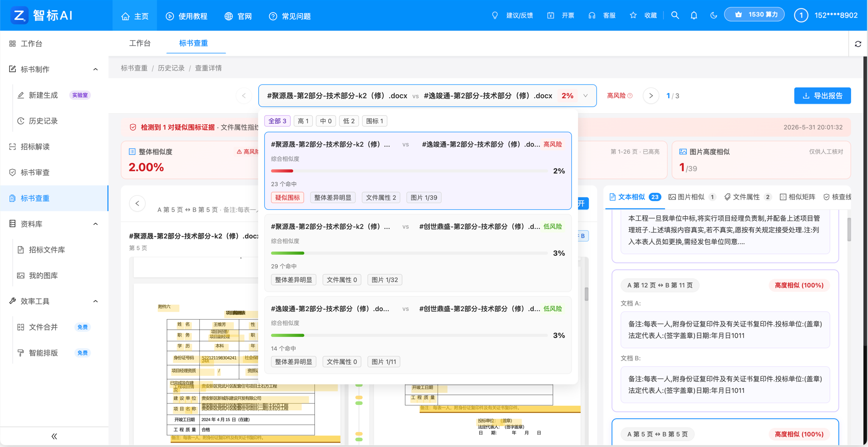Open 常见问题 in top navigation
The width and height of the screenshot is (868, 447).
coord(290,16)
